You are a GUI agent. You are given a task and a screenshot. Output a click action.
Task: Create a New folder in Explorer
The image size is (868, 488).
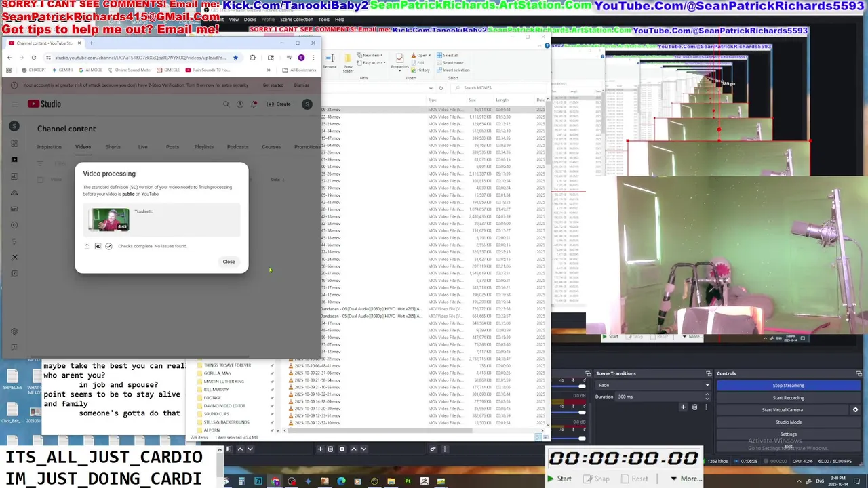click(x=348, y=62)
